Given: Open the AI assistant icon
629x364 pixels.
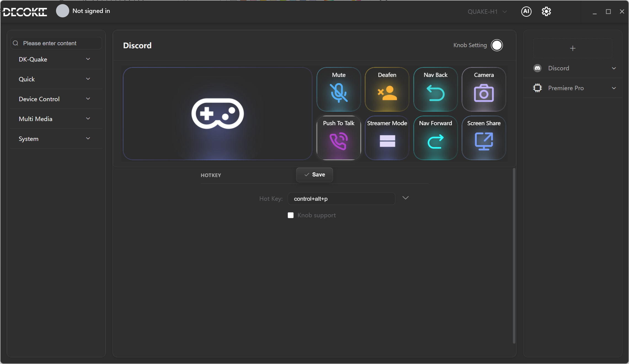Looking at the screenshot, I should (x=526, y=11).
